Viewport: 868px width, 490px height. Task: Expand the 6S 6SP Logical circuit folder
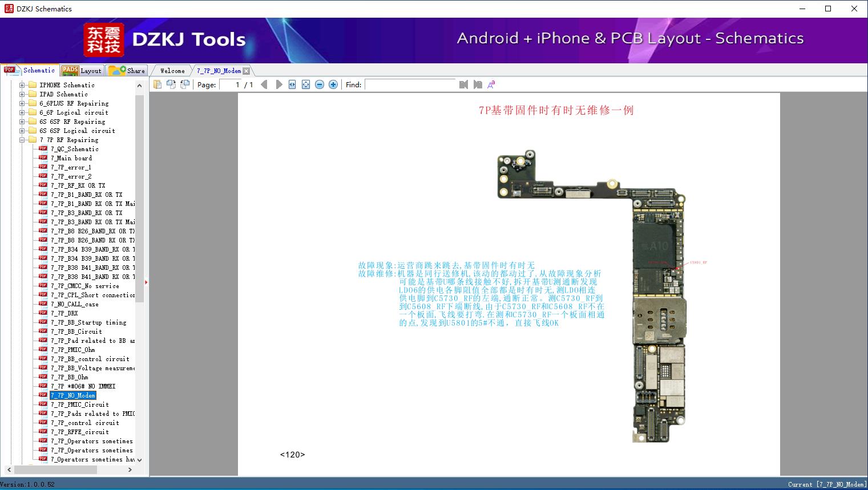pos(22,131)
